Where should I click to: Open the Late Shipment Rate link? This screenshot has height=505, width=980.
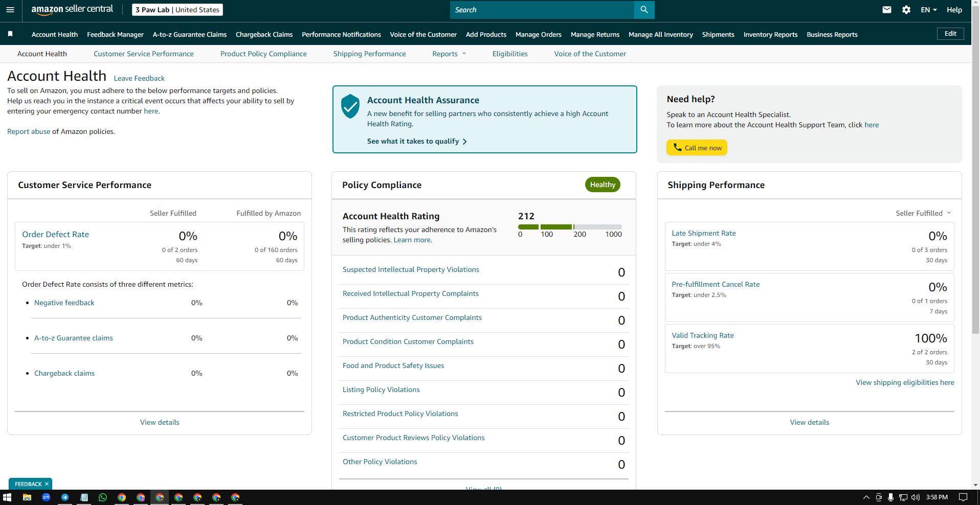704,233
